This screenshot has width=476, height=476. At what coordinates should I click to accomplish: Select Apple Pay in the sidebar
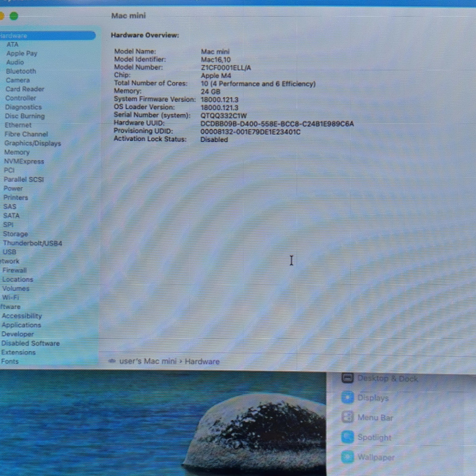(x=22, y=53)
